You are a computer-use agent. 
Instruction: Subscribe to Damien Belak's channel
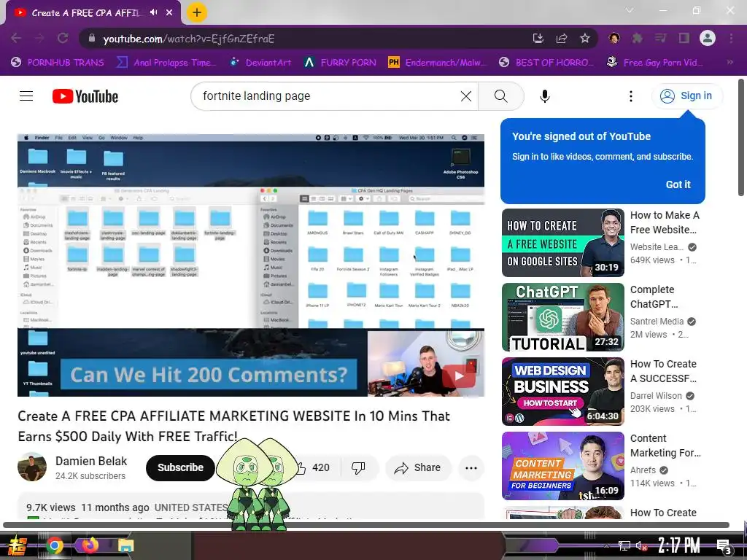pos(180,467)
